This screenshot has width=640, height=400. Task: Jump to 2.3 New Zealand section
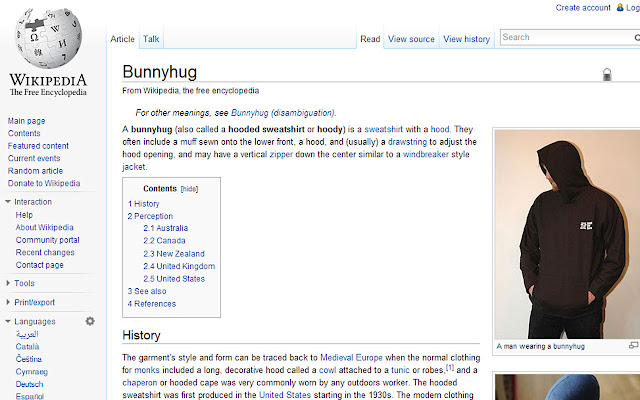173,253
